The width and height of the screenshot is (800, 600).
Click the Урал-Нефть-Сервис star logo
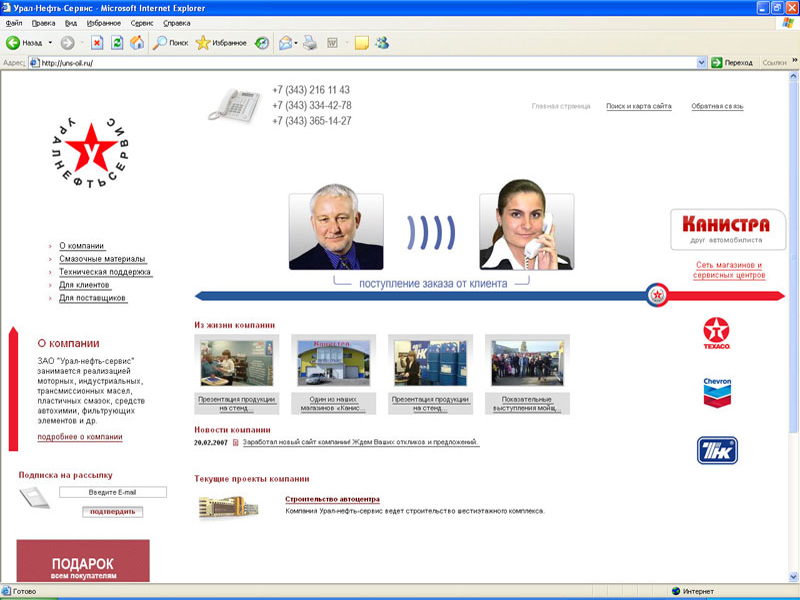pyautogui.click(x=91, y=152)
